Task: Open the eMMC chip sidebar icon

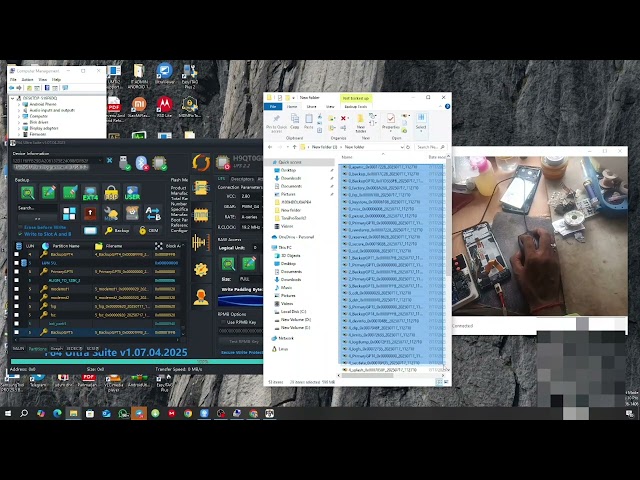Action: [201, 215]
